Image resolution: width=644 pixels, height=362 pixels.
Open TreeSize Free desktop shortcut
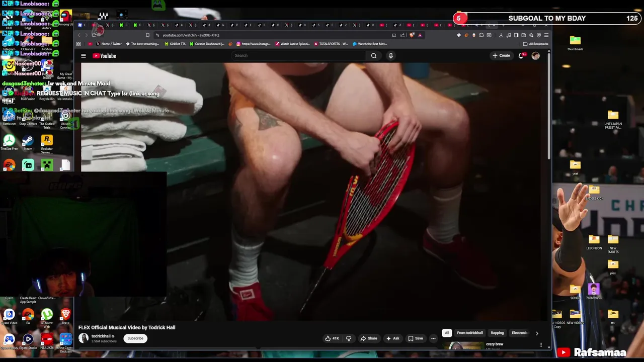[x=9, y=142]
